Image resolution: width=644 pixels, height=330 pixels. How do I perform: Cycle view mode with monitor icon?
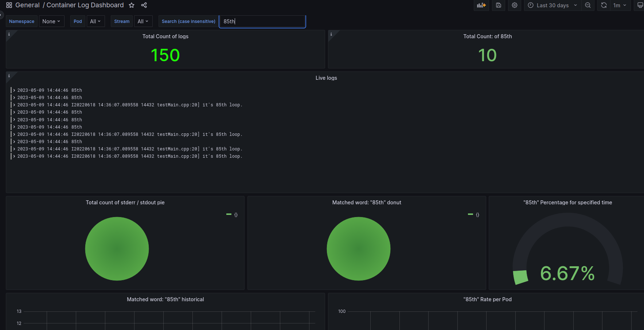point(640,5)
